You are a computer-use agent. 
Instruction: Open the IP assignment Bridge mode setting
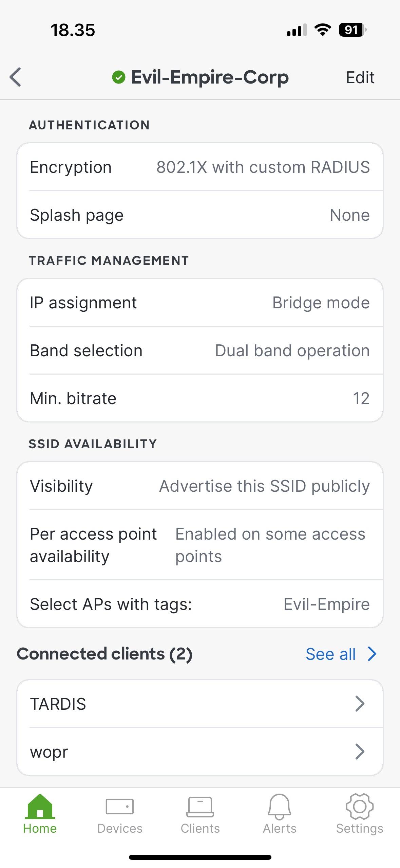click(200, 302)
